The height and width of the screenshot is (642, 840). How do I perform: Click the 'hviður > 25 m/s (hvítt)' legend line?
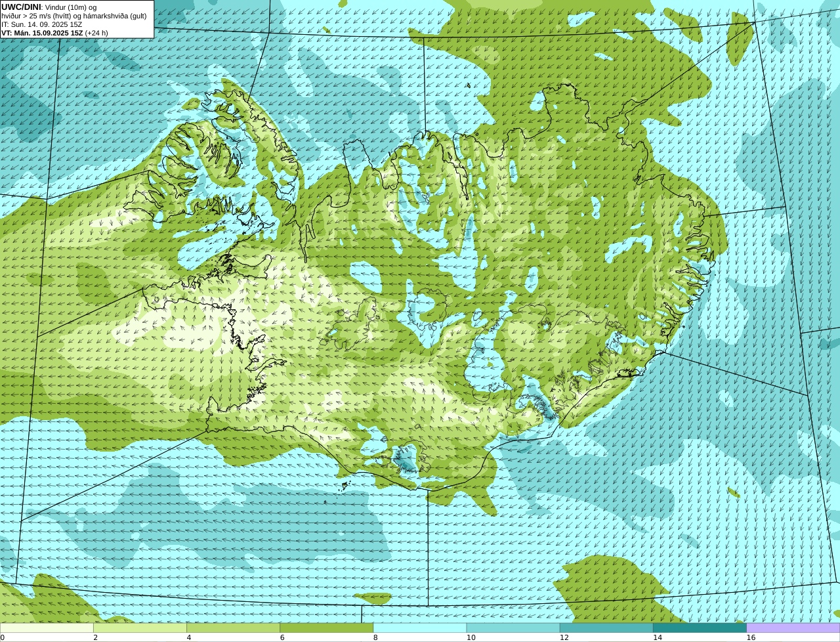click(74, 16)
